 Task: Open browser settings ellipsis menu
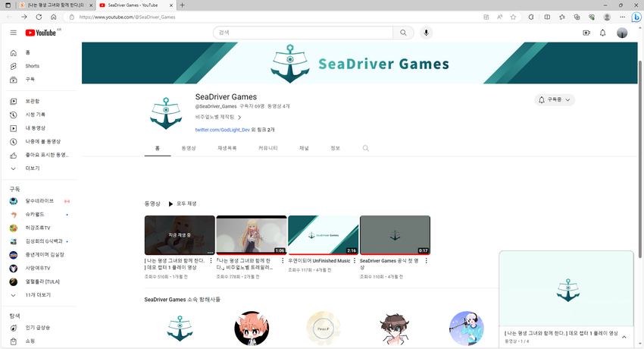tap(622, 17)
